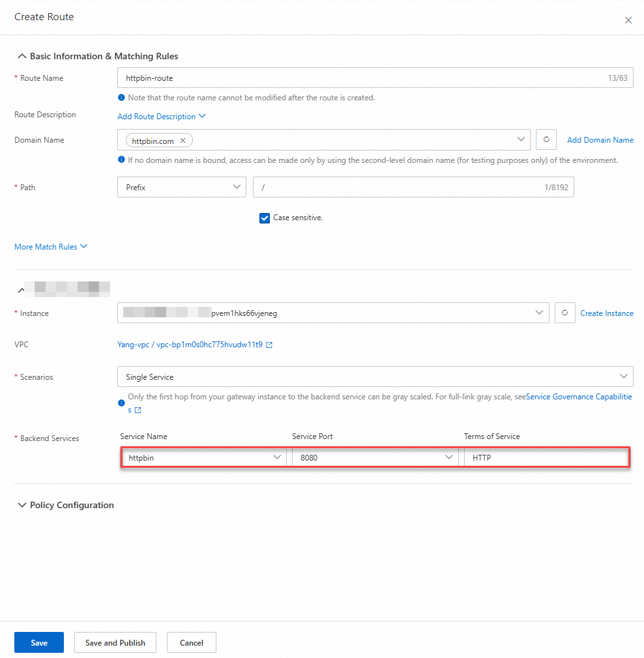Uncheck the Case sensitive checkbox
Image resolution: width=644 pixels, height=658 pixels.
[x=265, y=218]
